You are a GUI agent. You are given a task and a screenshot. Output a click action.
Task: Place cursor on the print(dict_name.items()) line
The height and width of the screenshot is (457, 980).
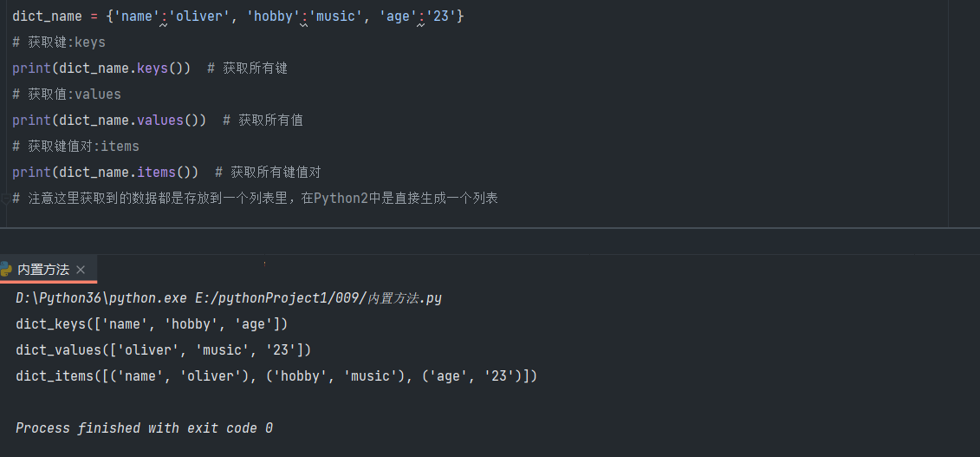(105, 173)
